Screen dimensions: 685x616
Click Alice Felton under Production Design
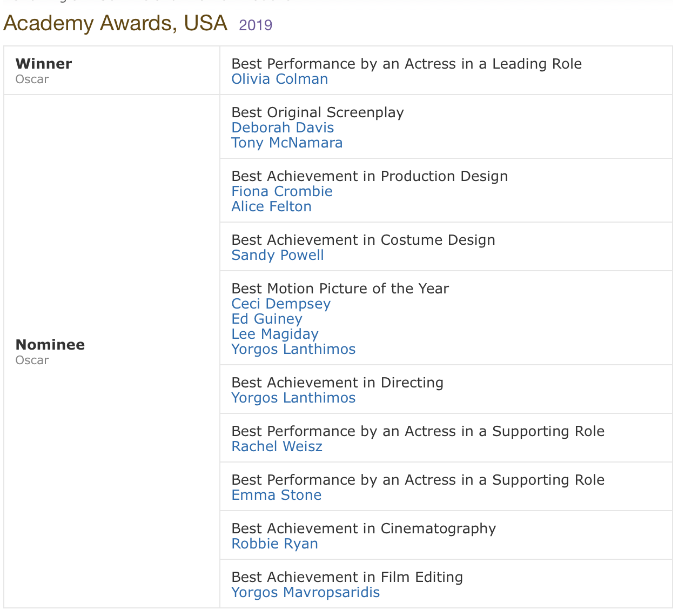tap(271, 206)
